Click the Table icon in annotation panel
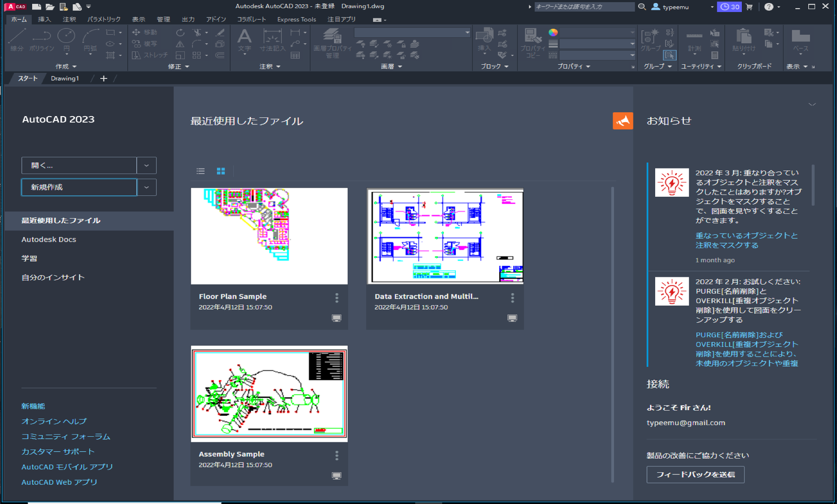837x504 pixels. click(295, 55)
